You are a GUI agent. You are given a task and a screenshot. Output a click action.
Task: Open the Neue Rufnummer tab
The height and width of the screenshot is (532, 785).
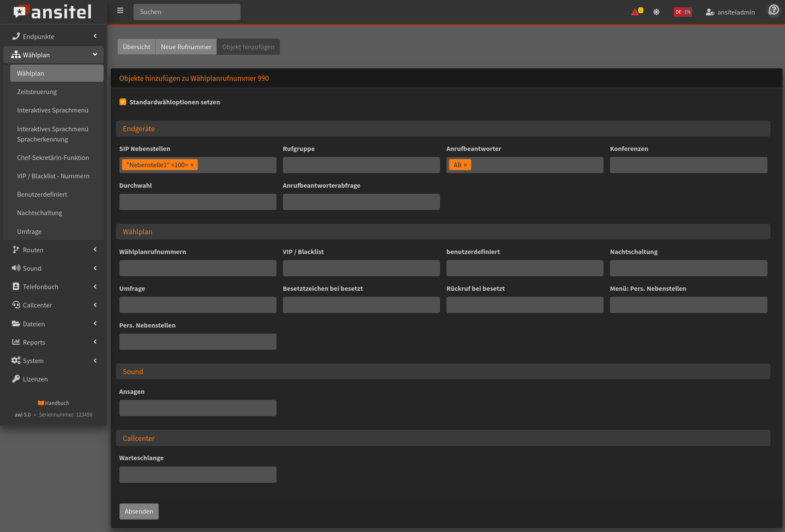186,47
